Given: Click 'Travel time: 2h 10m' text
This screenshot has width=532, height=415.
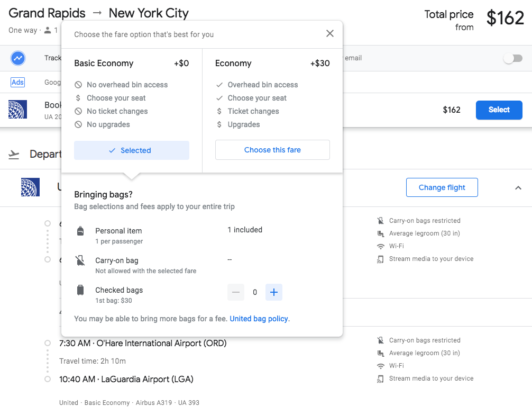Looking at the screenshot, I should point(93,361).
